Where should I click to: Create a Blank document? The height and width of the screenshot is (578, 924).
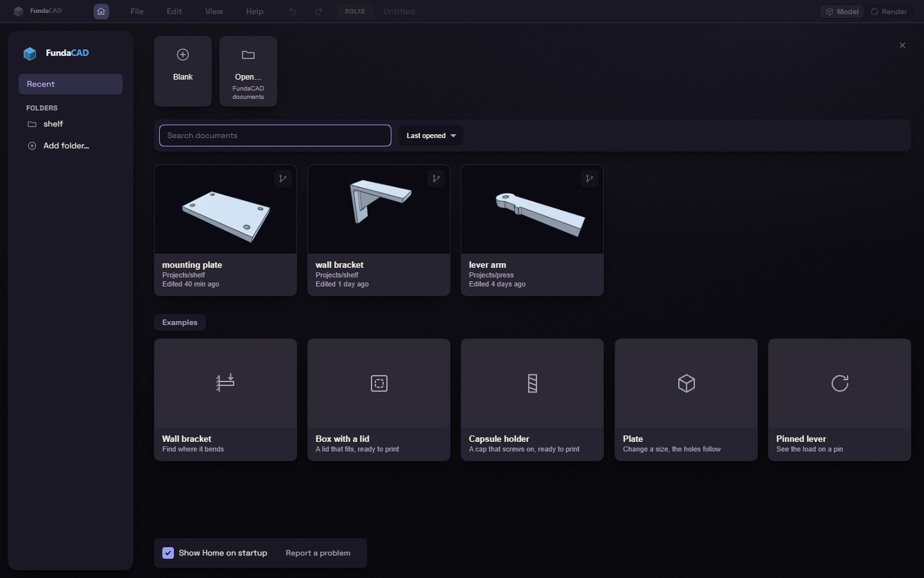tap(183, 71)
